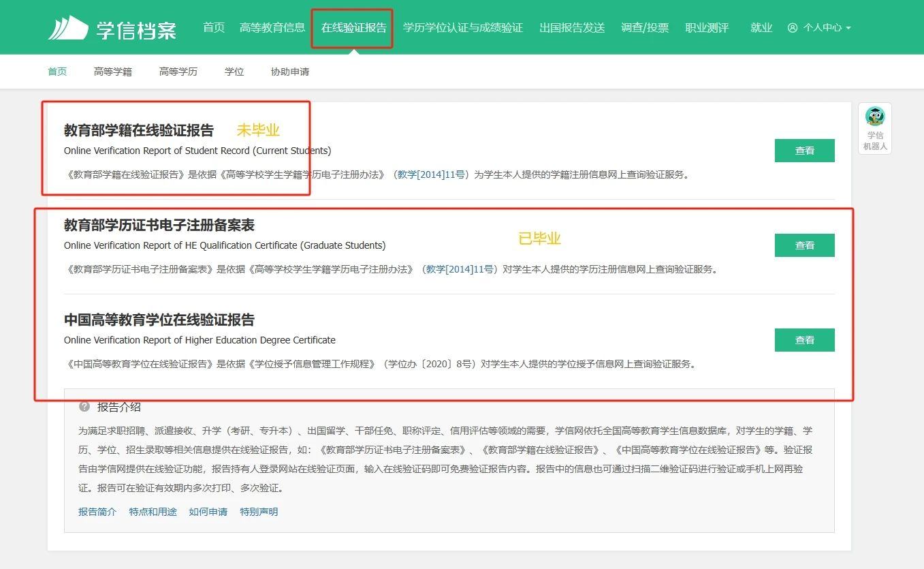
Task: Open the 特点和用途 link
Action: coord(153,512)
